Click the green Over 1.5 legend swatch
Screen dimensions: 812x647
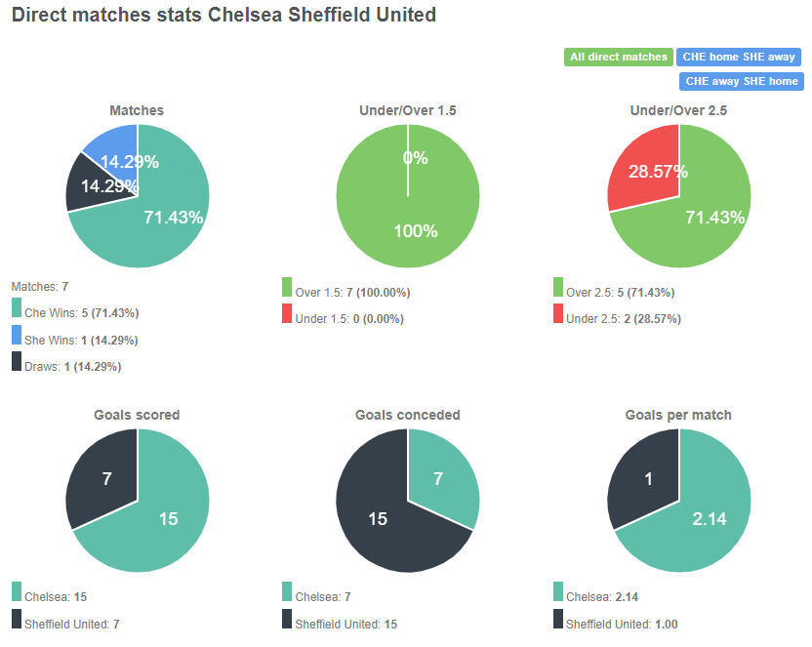[286, 291]
